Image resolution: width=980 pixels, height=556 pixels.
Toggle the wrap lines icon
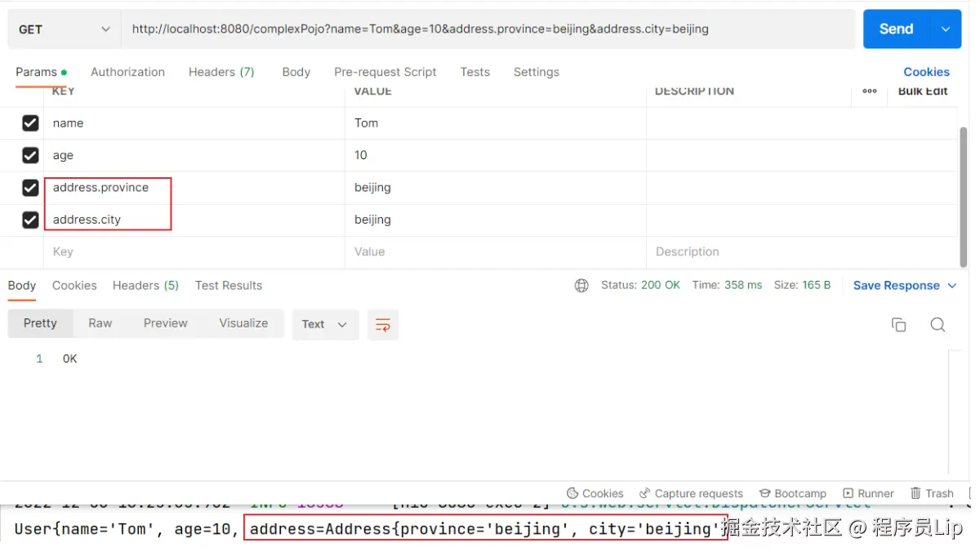[x=382, y=324]
